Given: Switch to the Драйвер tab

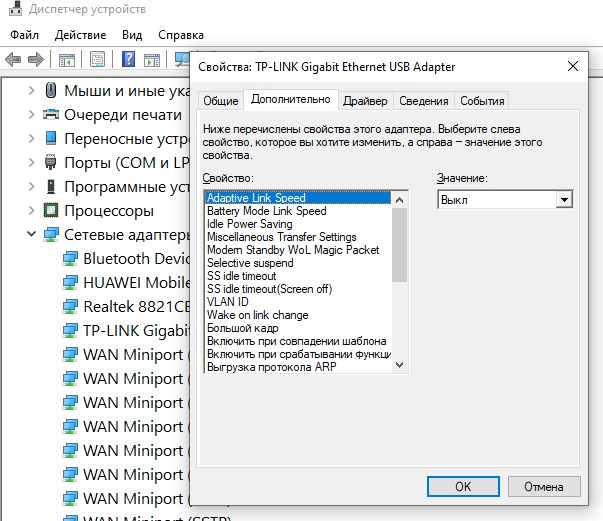Looking at the screenshot, I should (x=365, y=101).
